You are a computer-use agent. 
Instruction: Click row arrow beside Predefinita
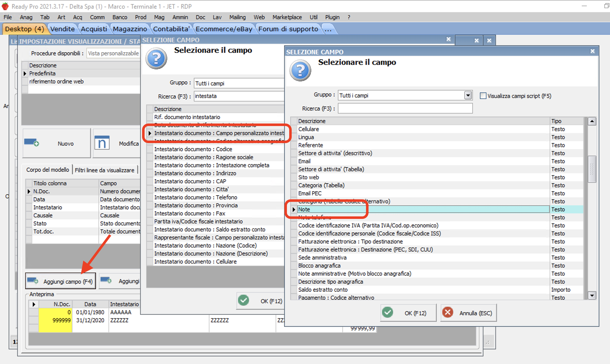25,73
